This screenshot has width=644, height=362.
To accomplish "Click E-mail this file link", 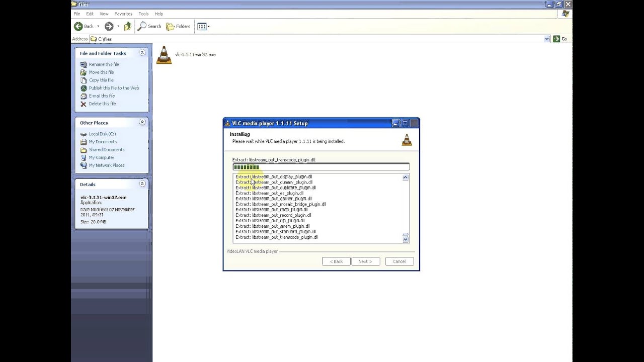I will pos(102,96).
